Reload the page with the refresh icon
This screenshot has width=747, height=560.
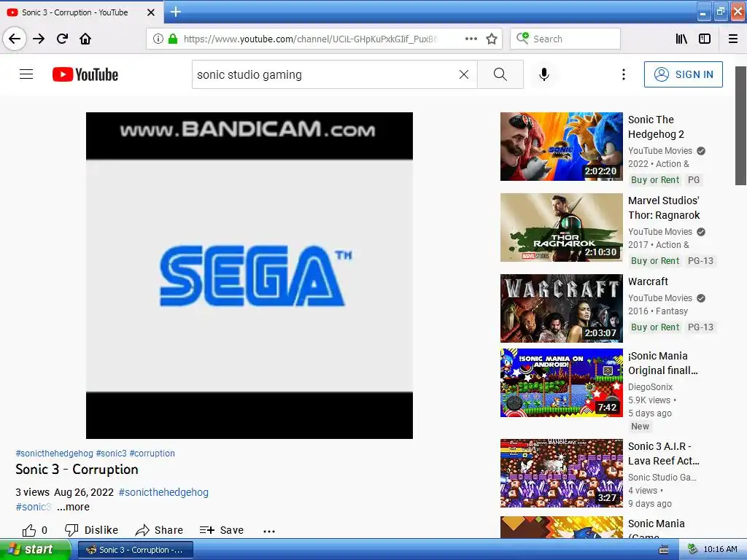coord(62,39)
